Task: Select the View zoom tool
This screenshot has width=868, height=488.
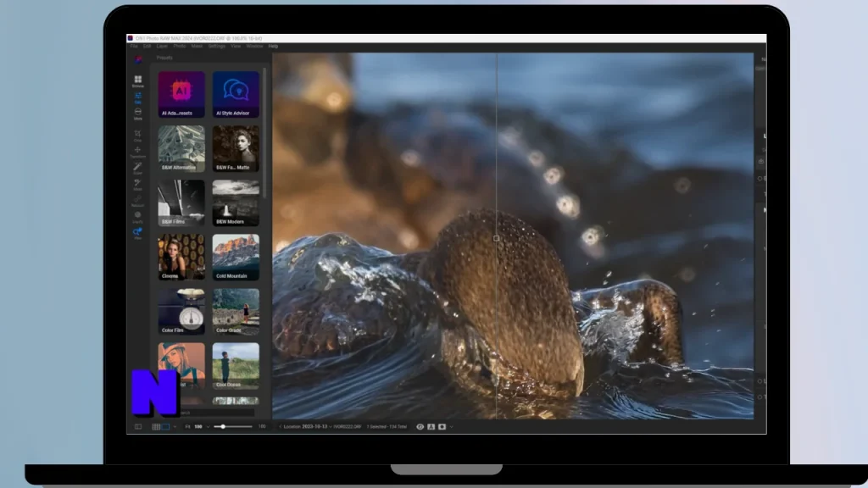Action: [138, 233]
